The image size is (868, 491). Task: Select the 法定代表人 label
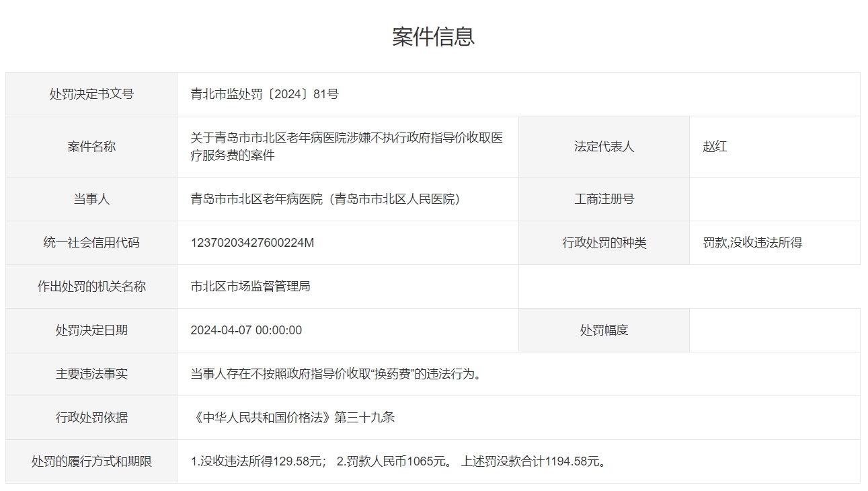[x=604, y=147]
